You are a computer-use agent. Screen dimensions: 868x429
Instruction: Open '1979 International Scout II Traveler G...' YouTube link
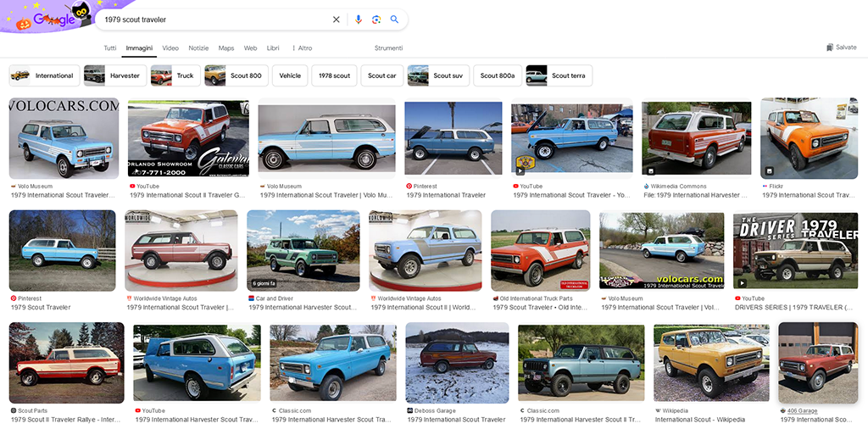(x=187, y=195)
